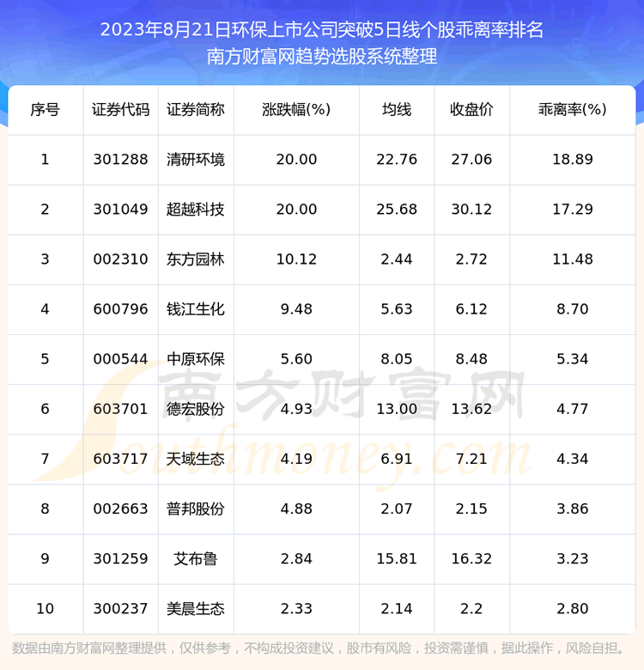Select stock name 中原环保
Viewport: 644px width, 670px height.
click(x=196, y=359)
